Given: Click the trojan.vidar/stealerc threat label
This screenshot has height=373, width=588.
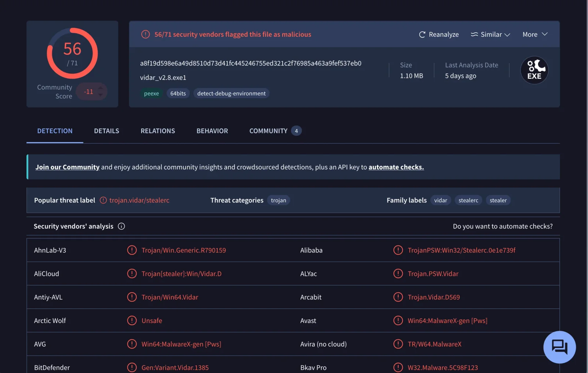Looking at the screenshot, I should click(139, 200).
